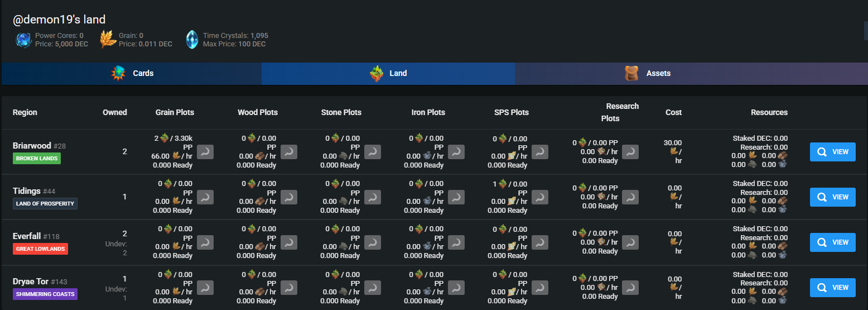Click the Shimmering Coasts purple tag
Viewport: 868px width, 310px height.
click(45, 294)
